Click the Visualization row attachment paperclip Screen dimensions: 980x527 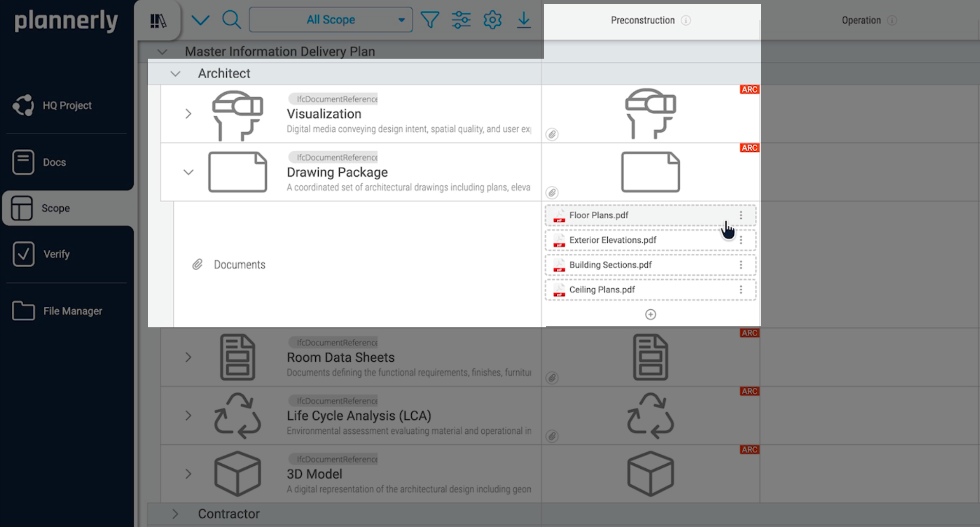coord(552,134)
